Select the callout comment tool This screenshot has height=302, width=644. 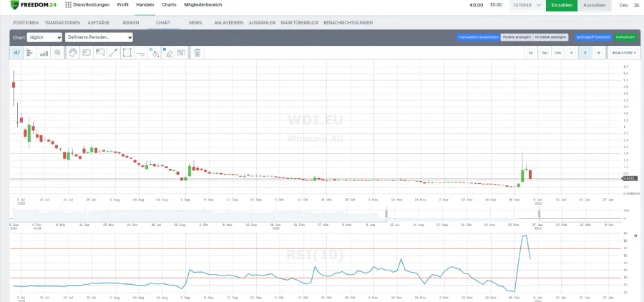pos(100,52)
